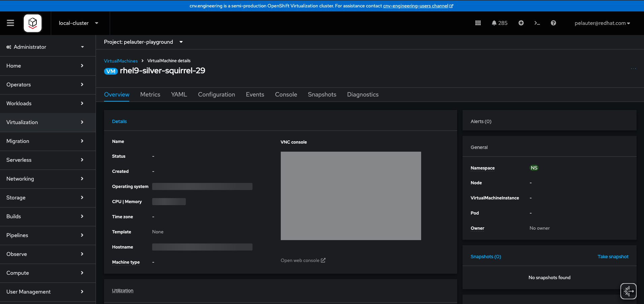Screen dimensions: 644x304
Task: Follow the VirtualMachines breadcrumb link
Action: click(121, 61)
